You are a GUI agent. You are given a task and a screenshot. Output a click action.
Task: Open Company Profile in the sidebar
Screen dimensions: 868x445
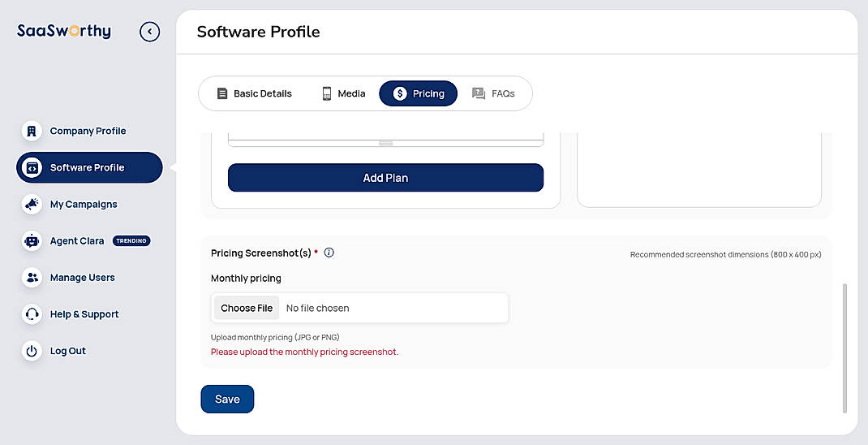[88, 131]
